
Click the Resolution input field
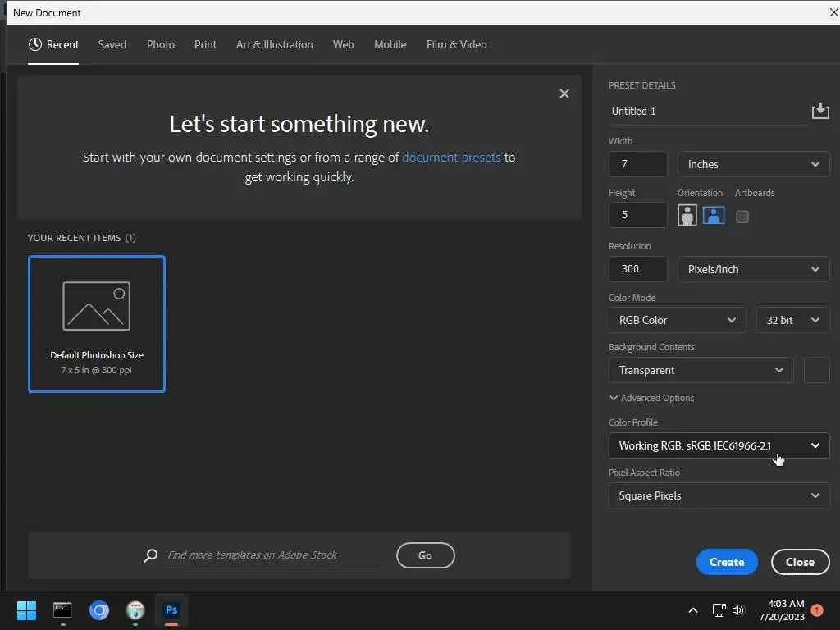[x=638, y=269]
